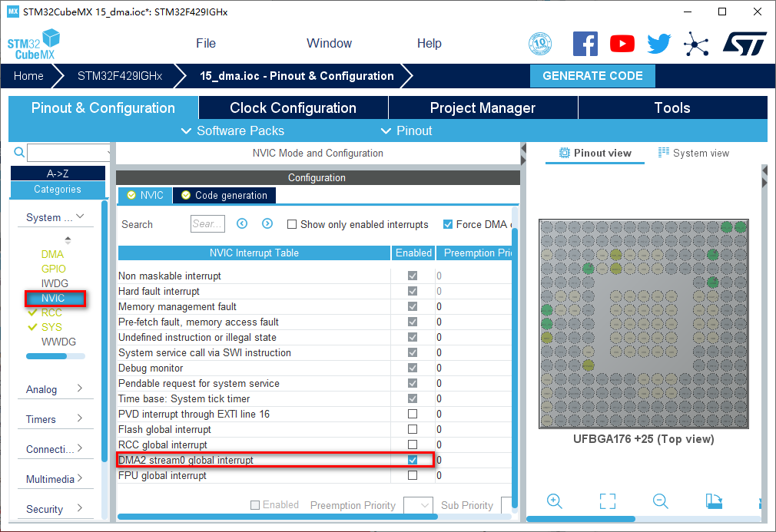776x532 pixels.
Task: Open the Software Packs dropdown
Action: pyautogui.click(x=232, y=131)
